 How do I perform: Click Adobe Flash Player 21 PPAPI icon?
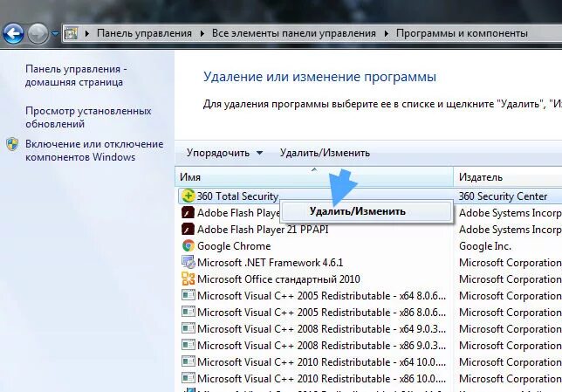pos(188,229)
